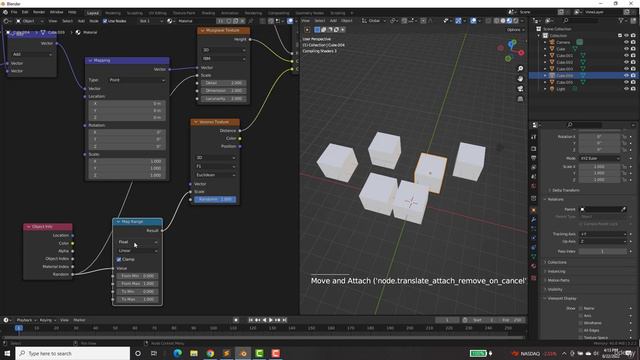The image size is (640, 360).
Task: Click the pan hand icon in the viewport
Action: [x=520, y=78]
